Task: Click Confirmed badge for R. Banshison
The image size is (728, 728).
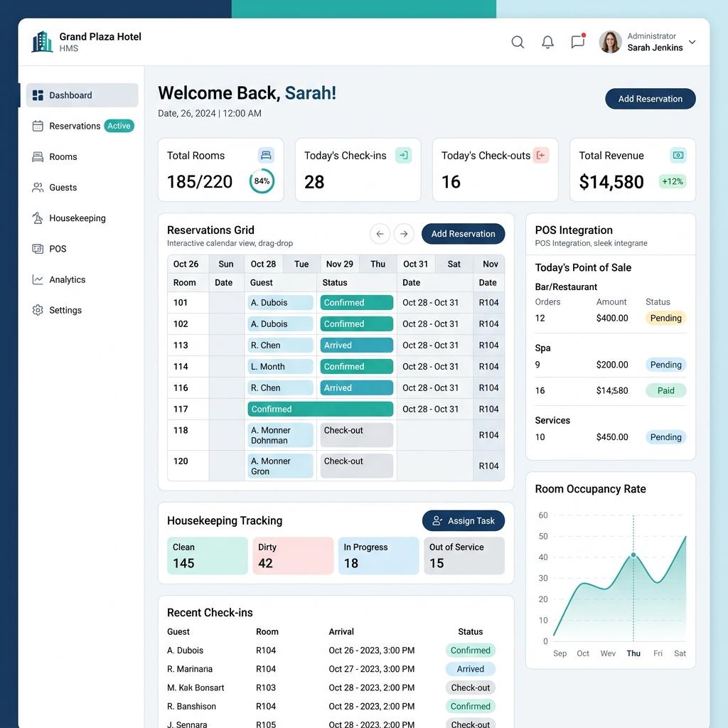Action: click(x=471, y=706)
